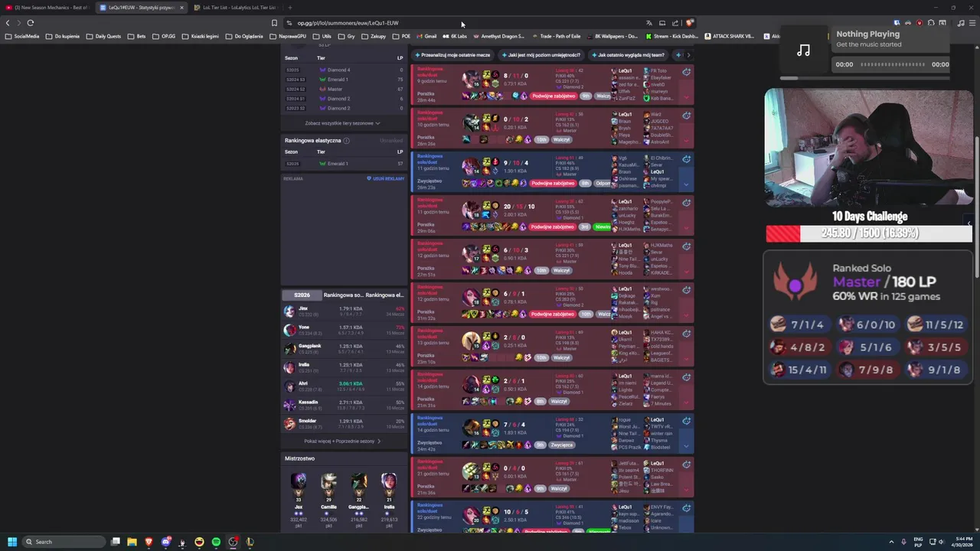Click the Kassadin champion stats icon
This screenshot has height=551, width=980.
point(289,405)
